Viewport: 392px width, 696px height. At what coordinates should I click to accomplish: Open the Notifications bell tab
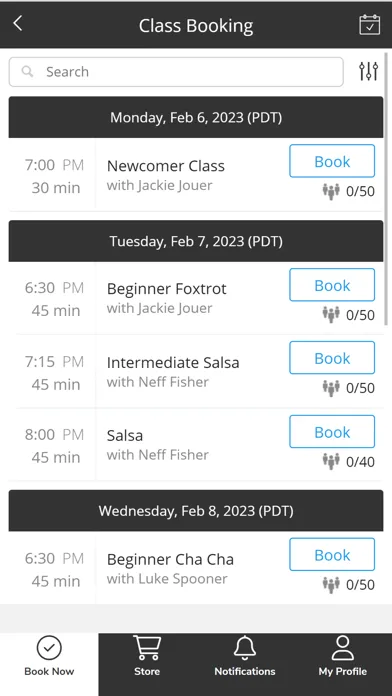click(245, 656)
